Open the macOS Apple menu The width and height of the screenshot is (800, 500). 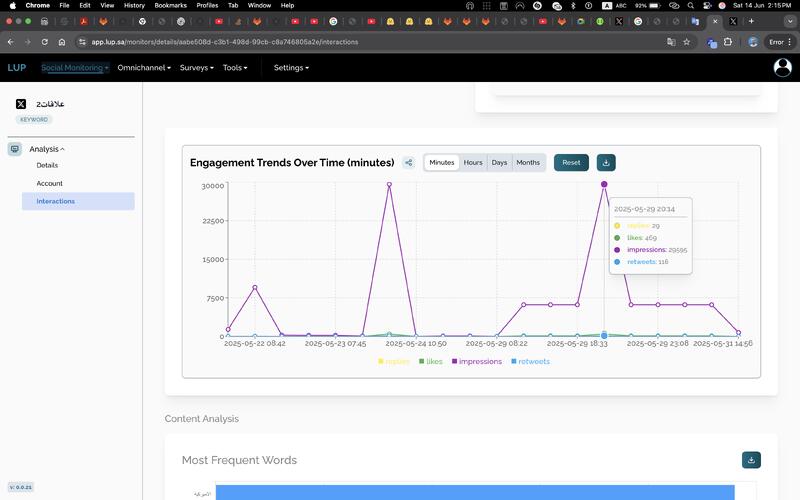coord(13,5)
